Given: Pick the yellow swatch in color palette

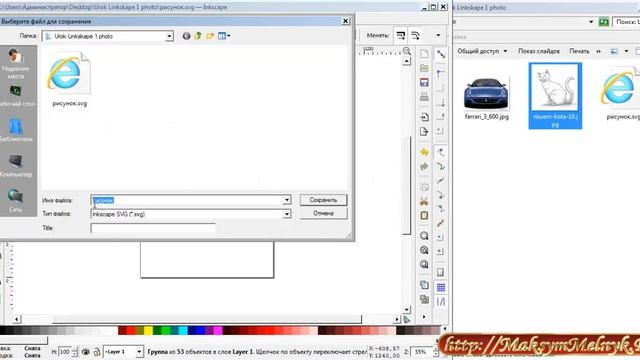Looking at the screenshot, I should click(148, 330).
